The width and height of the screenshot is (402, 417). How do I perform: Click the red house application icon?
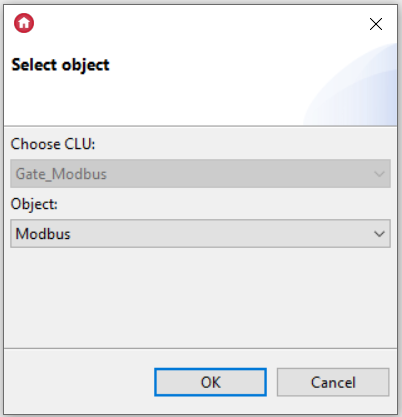coord(24,23)
